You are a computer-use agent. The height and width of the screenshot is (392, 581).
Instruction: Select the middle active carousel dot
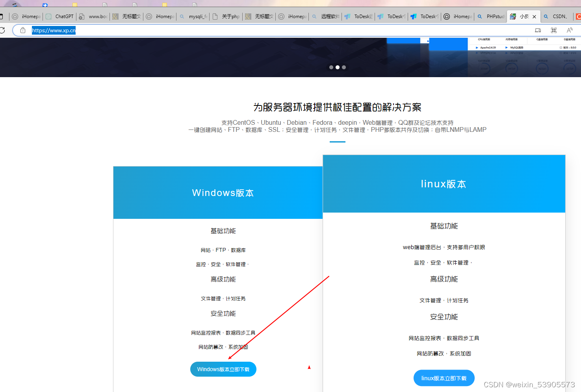pos(338,67)
